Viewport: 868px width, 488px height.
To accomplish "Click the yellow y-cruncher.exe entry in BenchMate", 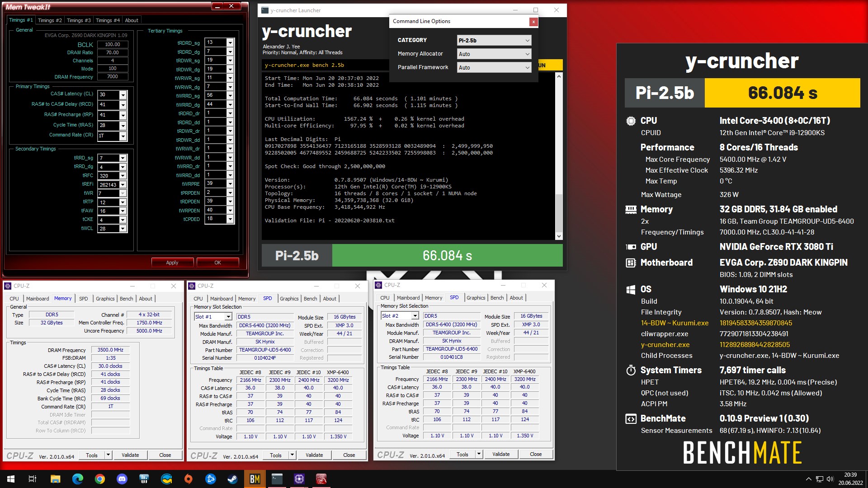I will [x=665, y=345].
